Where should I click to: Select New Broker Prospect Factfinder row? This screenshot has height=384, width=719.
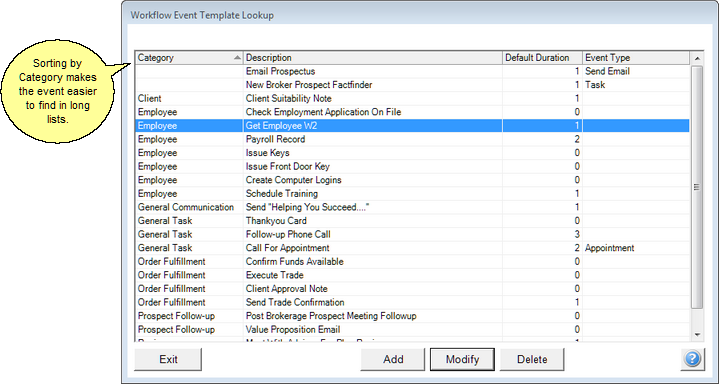pyautogui.click(x=412, y=85)
